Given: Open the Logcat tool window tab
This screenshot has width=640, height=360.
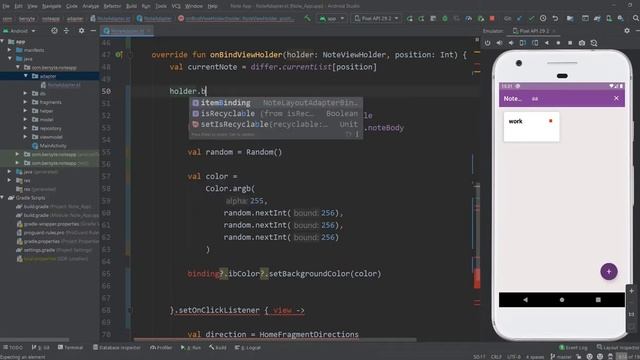Looking at the screenshot, I should click(x=248, y=347).
